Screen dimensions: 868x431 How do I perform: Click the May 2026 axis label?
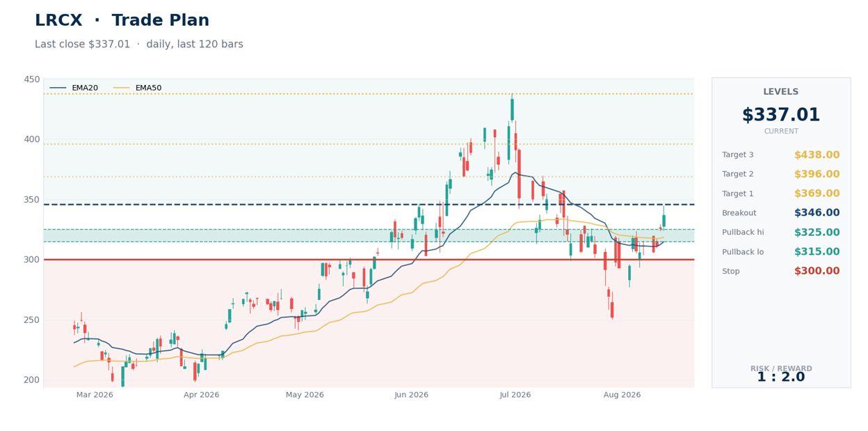pyautogui.click(x=305, y=395)
